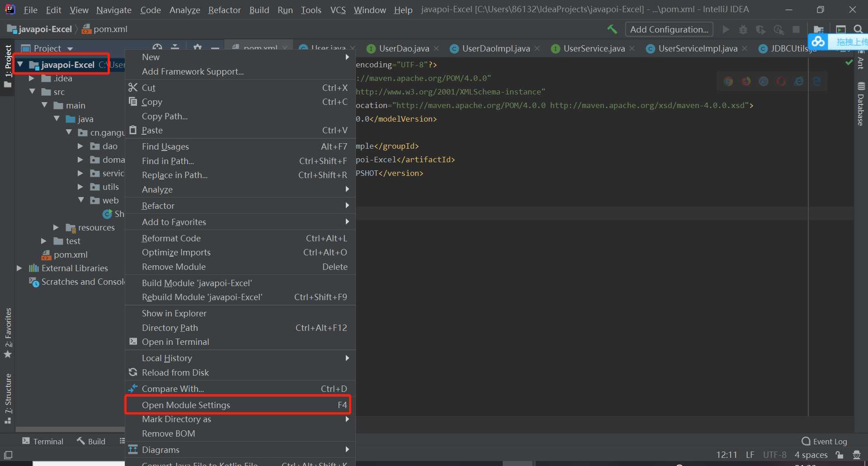The width and height of the screenshot is (868, 466).
Task: Click the inspector hat-man icon in status bar
Action: [x=856, y=455]
